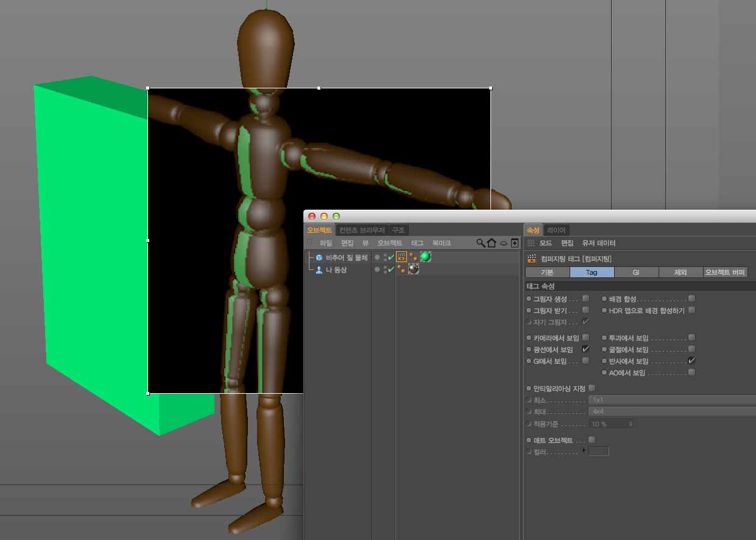Toggle enable checkmark for 비추어 질 물체
Viewport: 756px width, 540px height.
pos(391,257)
